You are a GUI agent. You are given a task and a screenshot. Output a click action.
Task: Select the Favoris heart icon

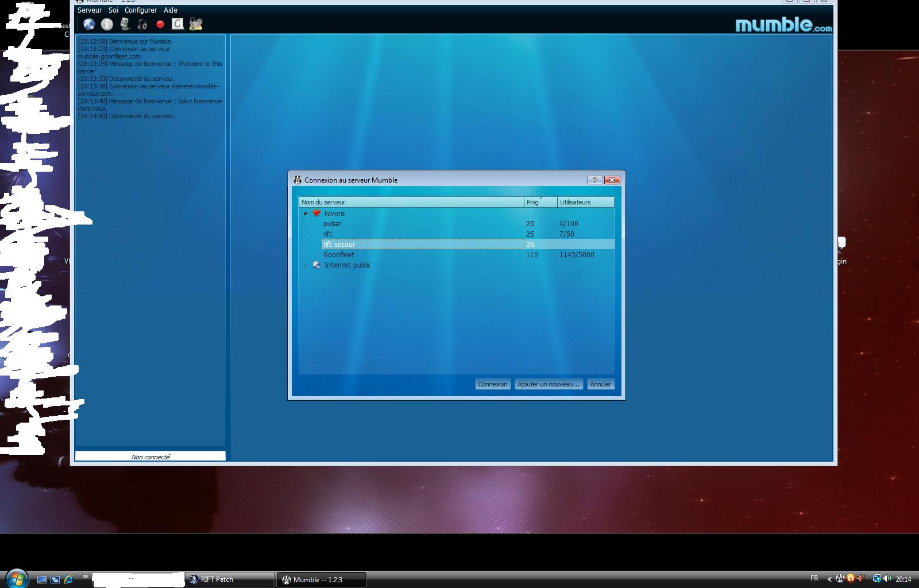[x=316, y=213]
